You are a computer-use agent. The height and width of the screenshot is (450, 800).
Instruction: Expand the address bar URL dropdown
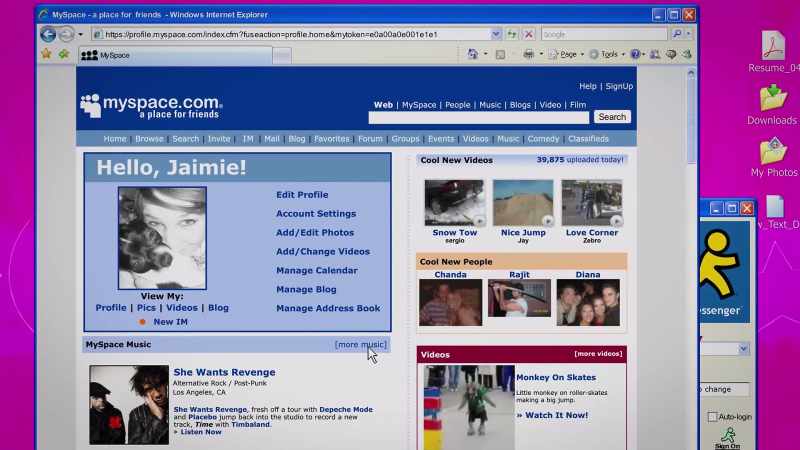click(x=495, y=34)
